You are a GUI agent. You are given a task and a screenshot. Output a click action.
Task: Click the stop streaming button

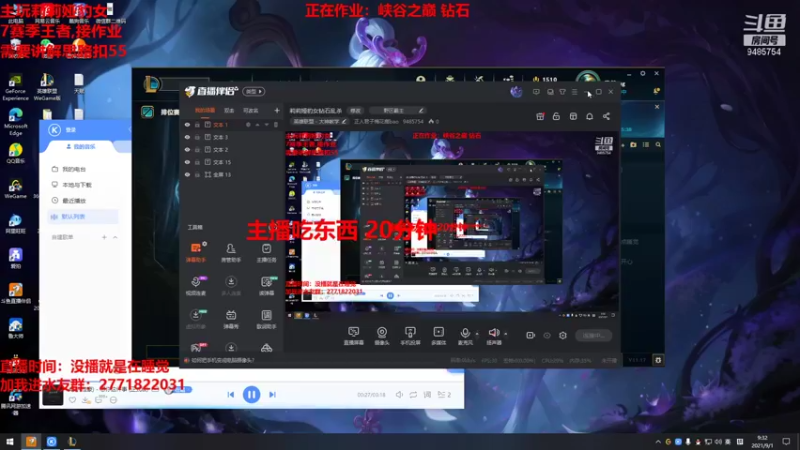tap(594, 335)
